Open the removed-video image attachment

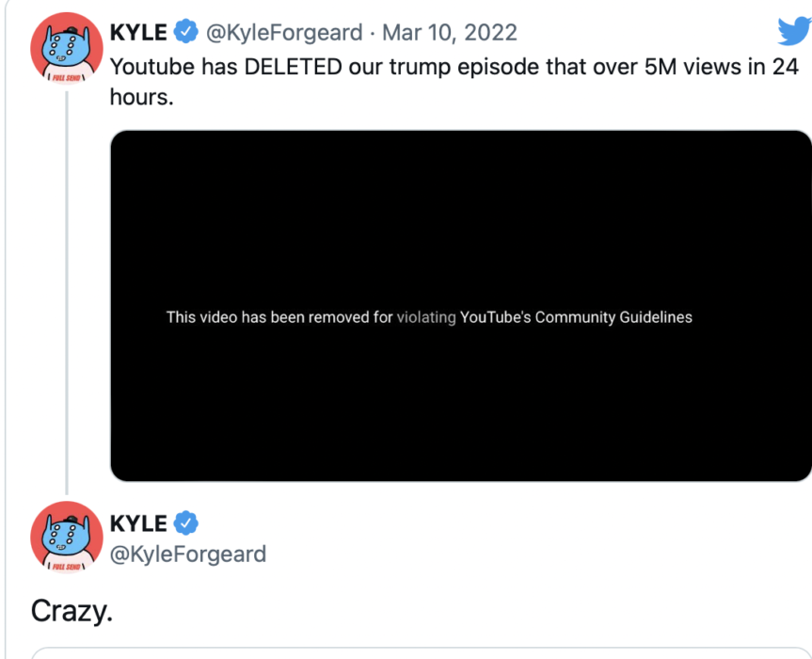point(461,306)
